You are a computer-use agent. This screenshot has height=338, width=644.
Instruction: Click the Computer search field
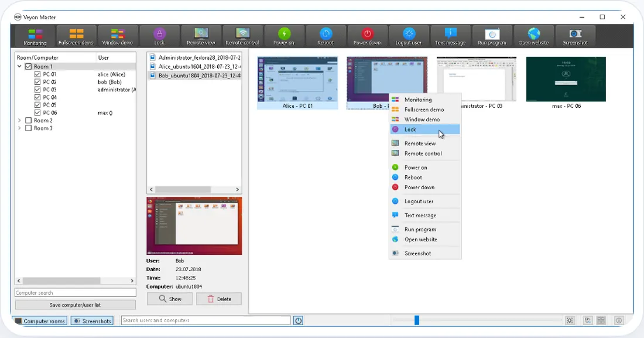coord(75,293)
